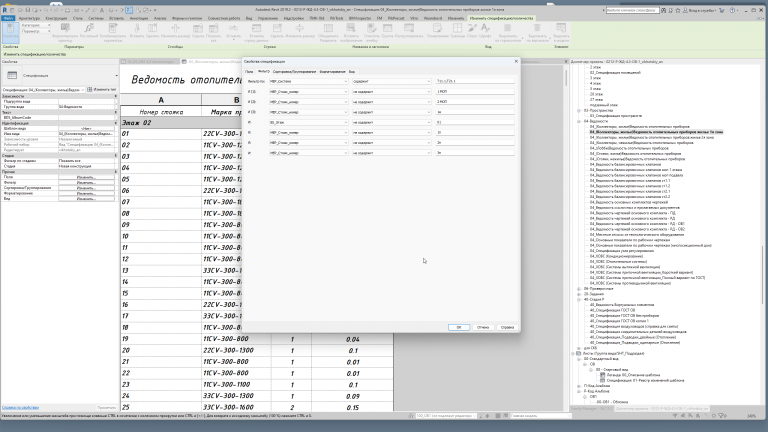
Task: Click the Справка button in the dialog
Action: click(x=507, y=327)
